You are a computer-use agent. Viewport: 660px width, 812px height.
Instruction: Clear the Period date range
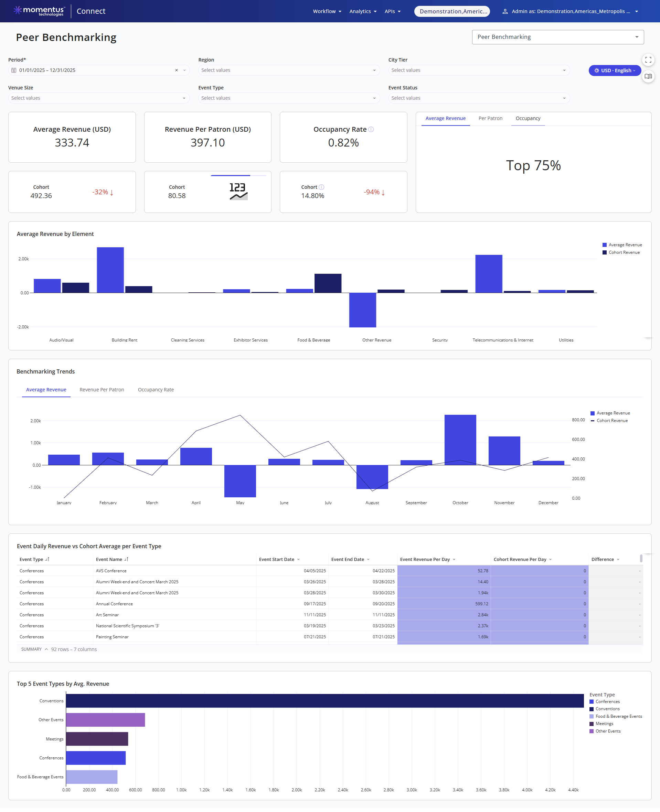[x=177, y=70]
